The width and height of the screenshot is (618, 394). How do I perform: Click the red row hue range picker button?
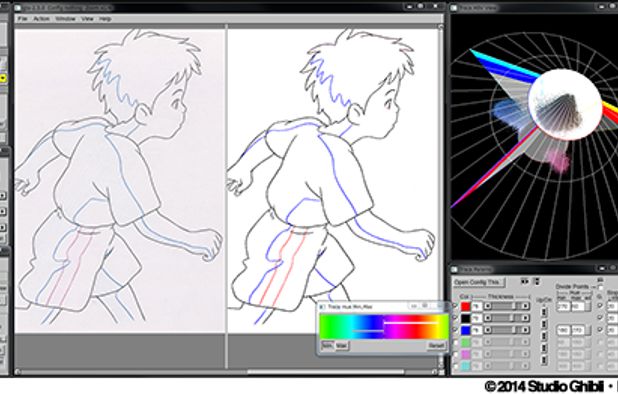588,307
